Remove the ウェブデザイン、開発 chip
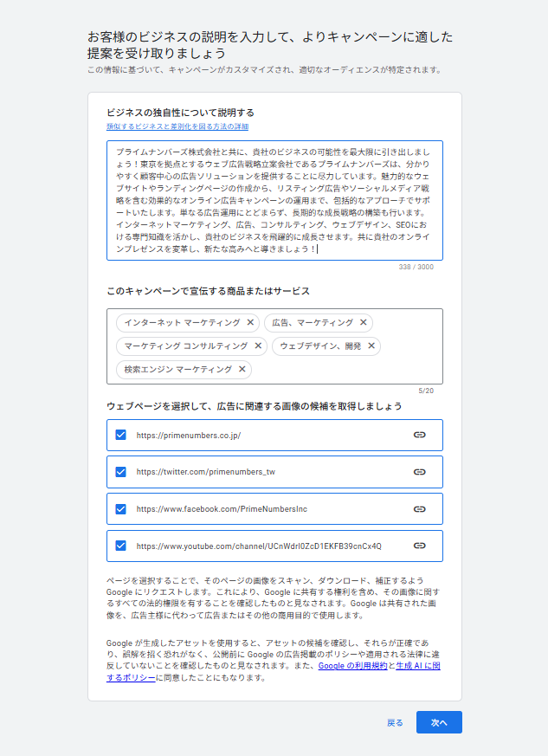This screenshot has width=548, height=756. (x=371, y=346)
